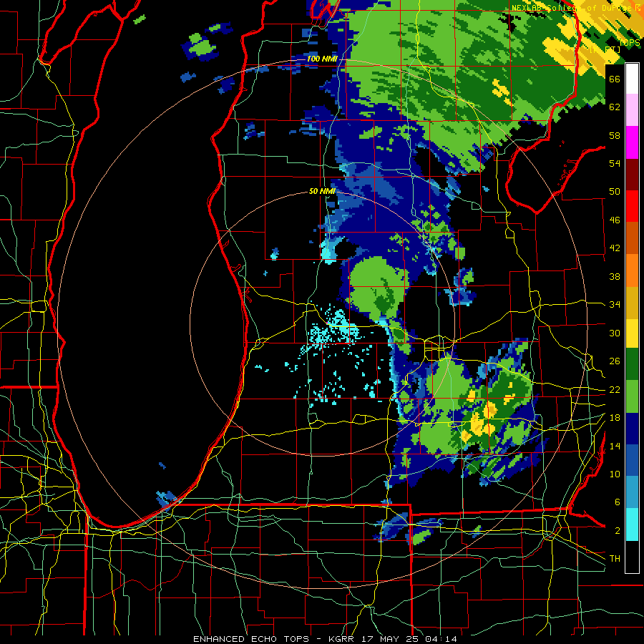Click the "34" legend value

pyautogui.click(x=615, y=305)
